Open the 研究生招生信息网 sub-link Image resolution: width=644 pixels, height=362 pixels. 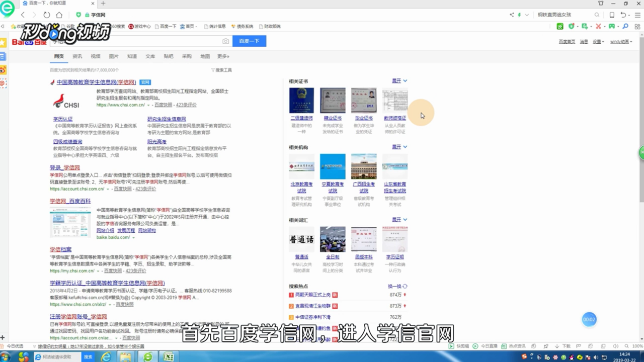pyautogui.click(x=167, y=119)
